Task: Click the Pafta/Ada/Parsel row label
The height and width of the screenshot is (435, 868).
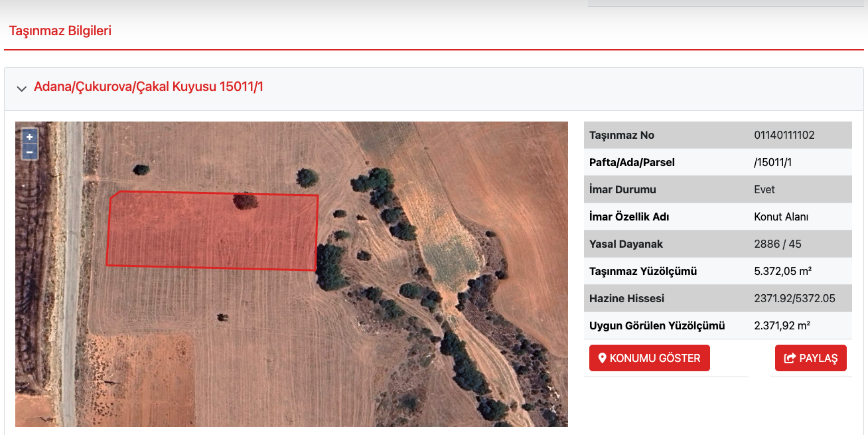Action: point(632,162)
